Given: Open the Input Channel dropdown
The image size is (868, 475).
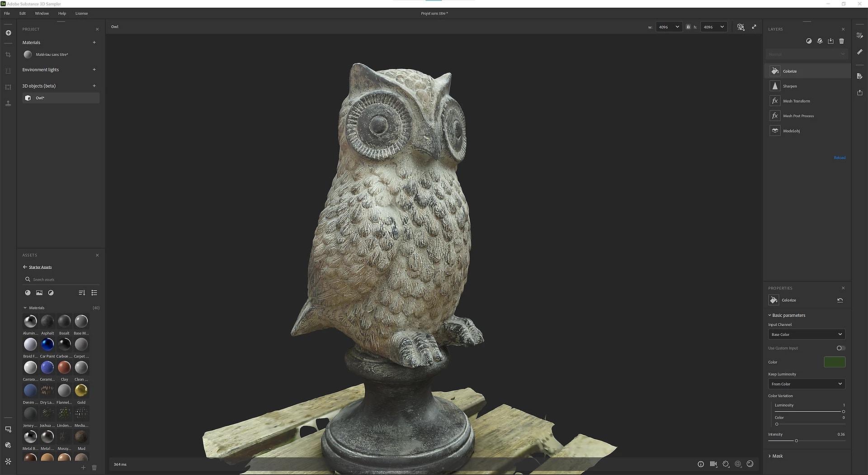Looking at the screenshot, I should tap(807, 334).
